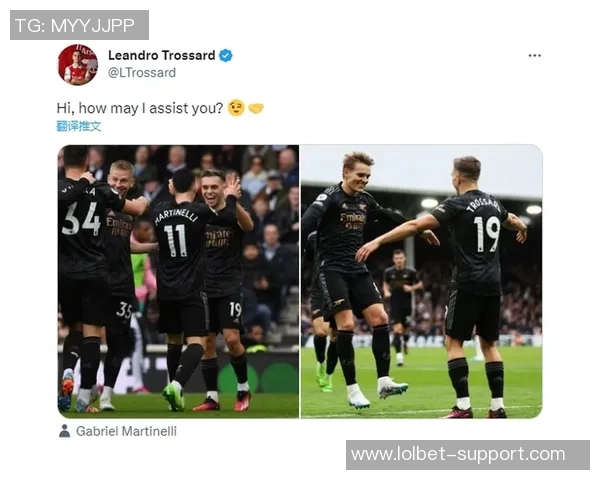Open the @LTrossard handle link
Screen dimensions: 600x480
point(142,73)
